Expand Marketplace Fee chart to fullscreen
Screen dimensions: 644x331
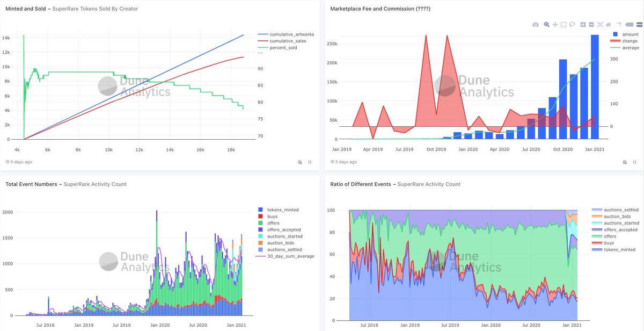point(634,162)
